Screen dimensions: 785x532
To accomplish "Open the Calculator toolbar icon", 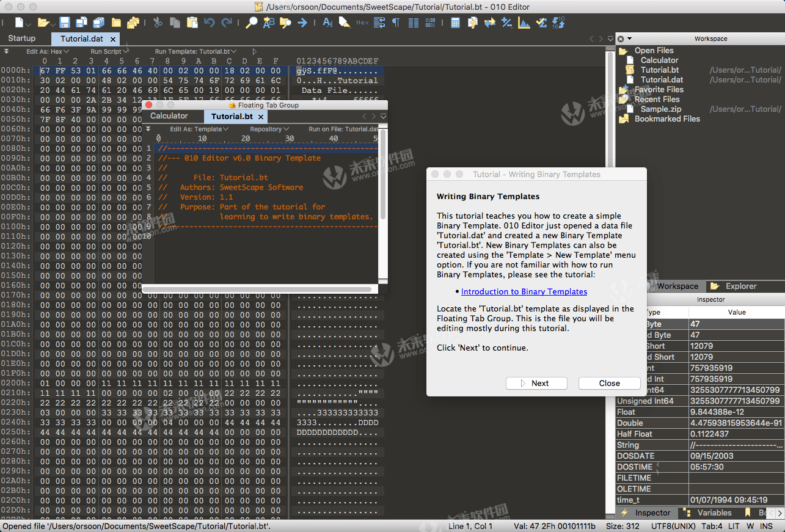I will [x=455, y=23].
